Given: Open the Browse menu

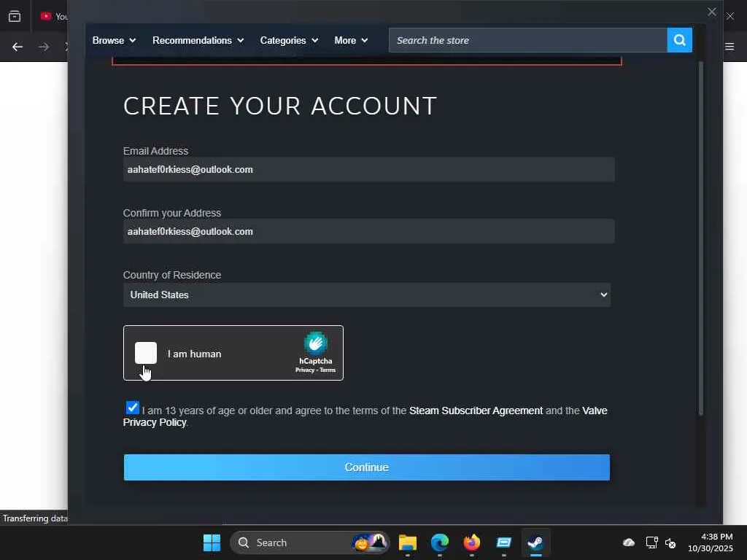Looking at the screenshot, I should pyautogui.click(x=114, y=41).
